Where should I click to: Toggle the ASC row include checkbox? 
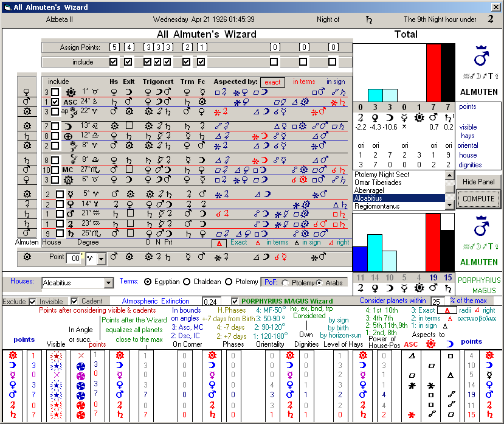click(55, 102)
